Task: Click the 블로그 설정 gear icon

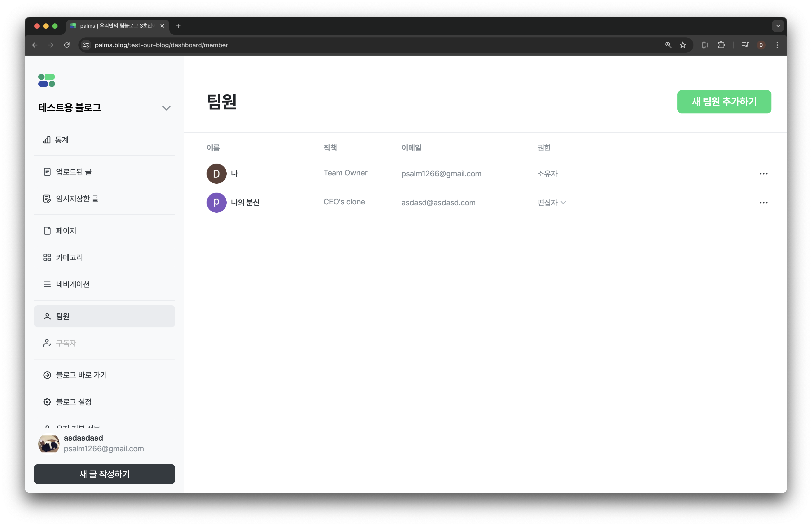Action: point(47,402)
